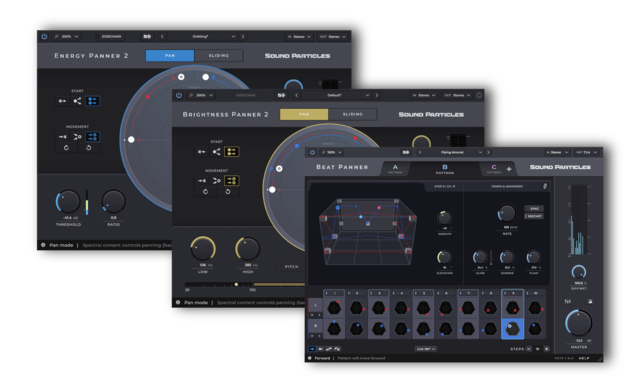Click High frequency knob in Brightness Panner

point(248,248)
